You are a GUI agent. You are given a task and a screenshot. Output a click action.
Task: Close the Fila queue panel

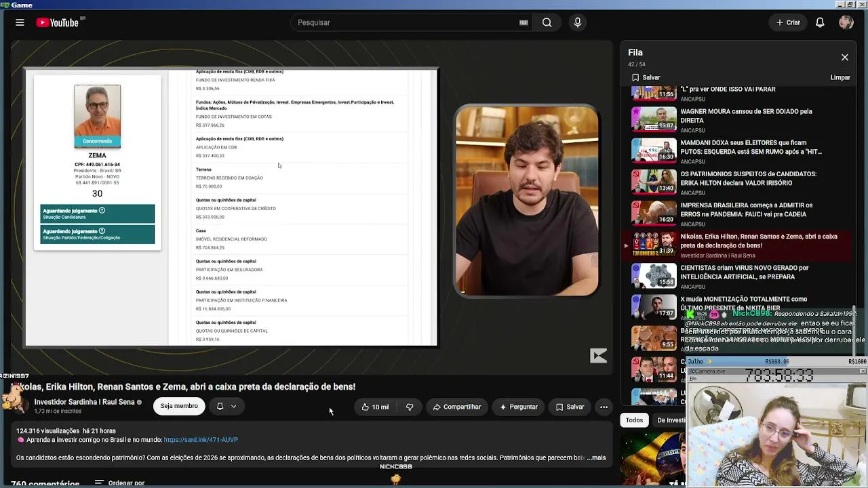click(x=845, y=58)
